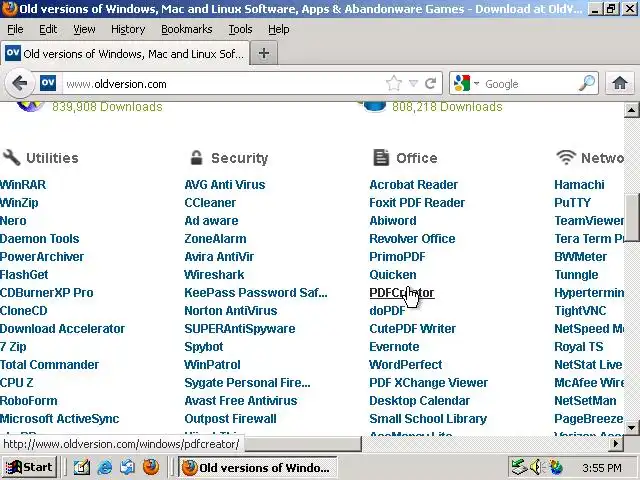Open the Small School Library link
The width and height of the screenshot is (640, 480).
428,419
